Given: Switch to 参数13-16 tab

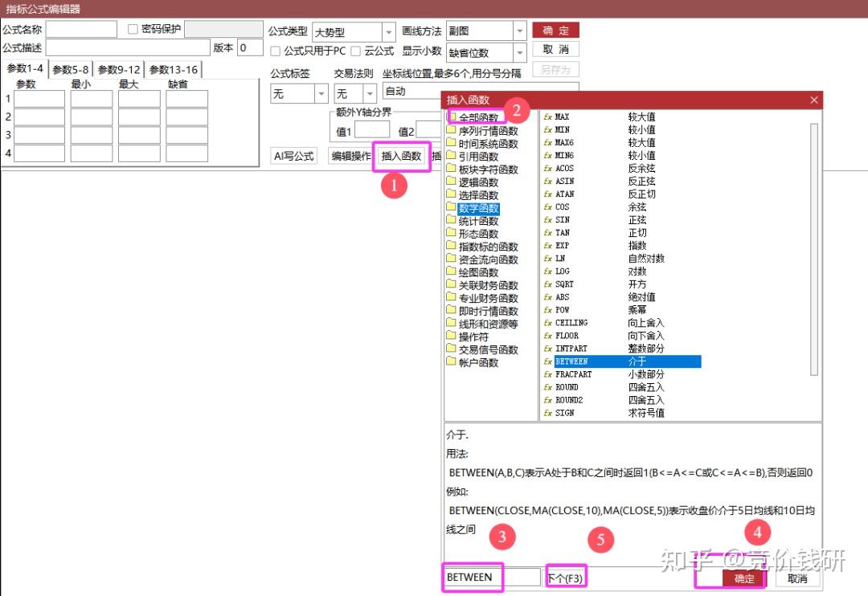Looking at the screenshot, I should (x=174, y=70).
